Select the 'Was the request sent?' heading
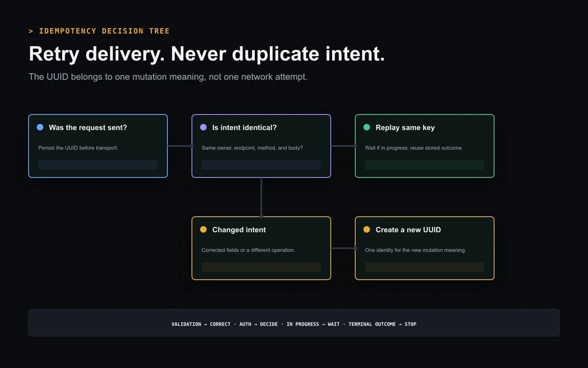This screenshot has width=588, height=368. pos(88,128)
